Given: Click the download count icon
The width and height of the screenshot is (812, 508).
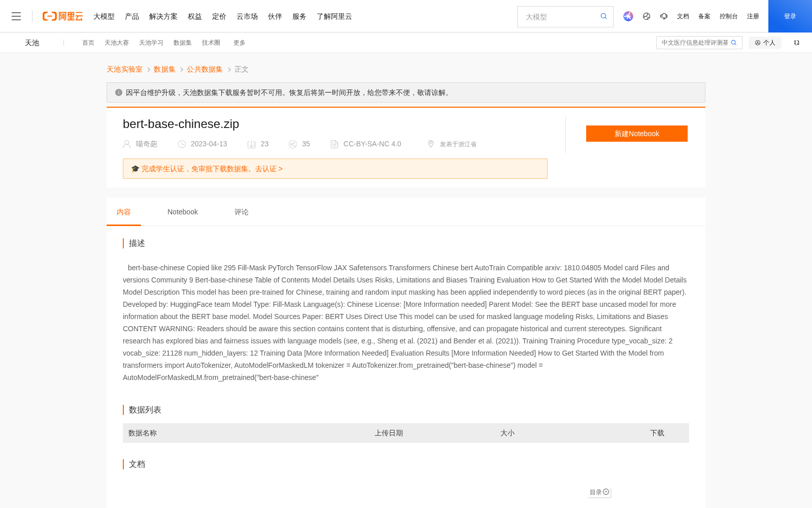Looking at the screenshot, I should click(x=251, y=144).
